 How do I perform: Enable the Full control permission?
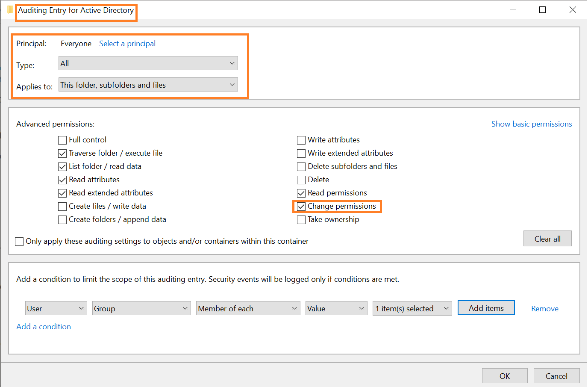click(x=62, y=140)
